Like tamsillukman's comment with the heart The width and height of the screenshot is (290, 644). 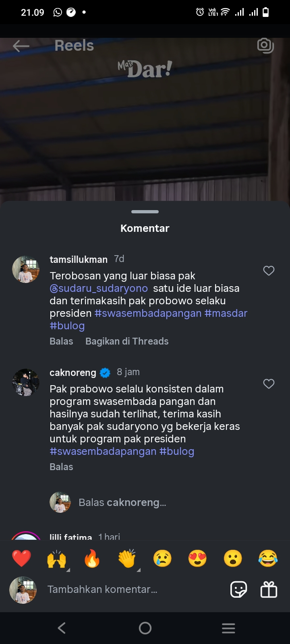[x=269, y=271]
